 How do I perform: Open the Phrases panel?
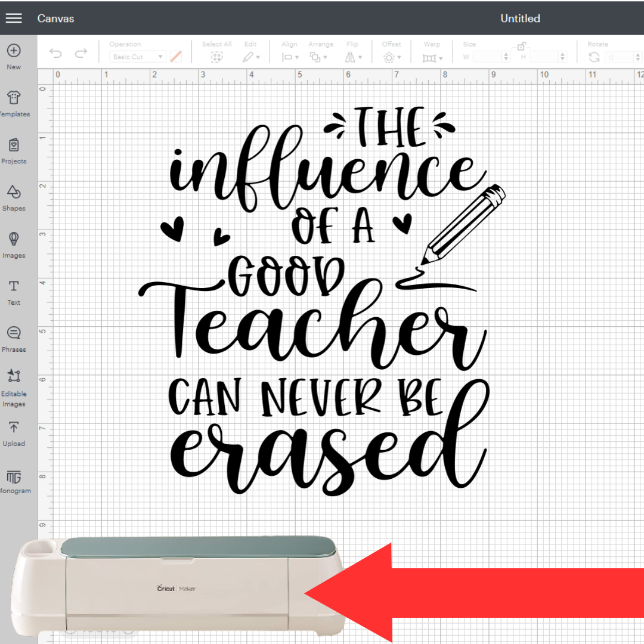14,339
